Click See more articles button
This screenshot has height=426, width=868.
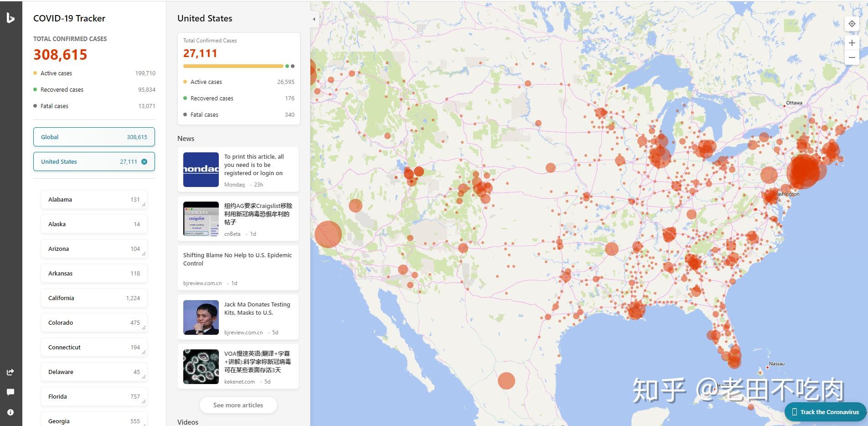(x=238, y=405)
